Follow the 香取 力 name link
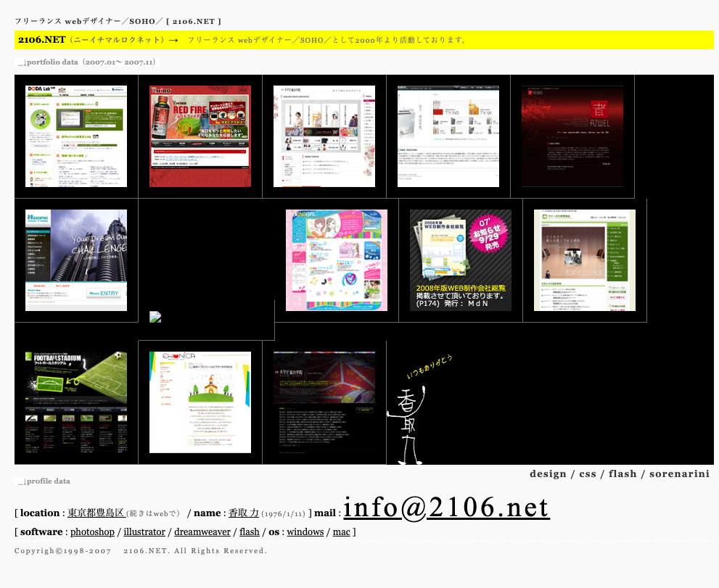This screenshot has height=588, width=719. click(244, 513)
